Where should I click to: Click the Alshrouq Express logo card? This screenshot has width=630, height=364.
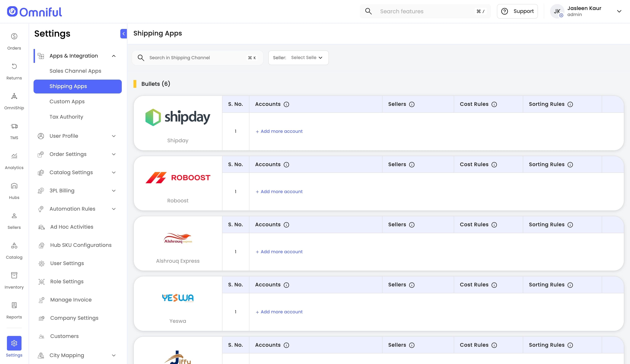coord(178,244)
